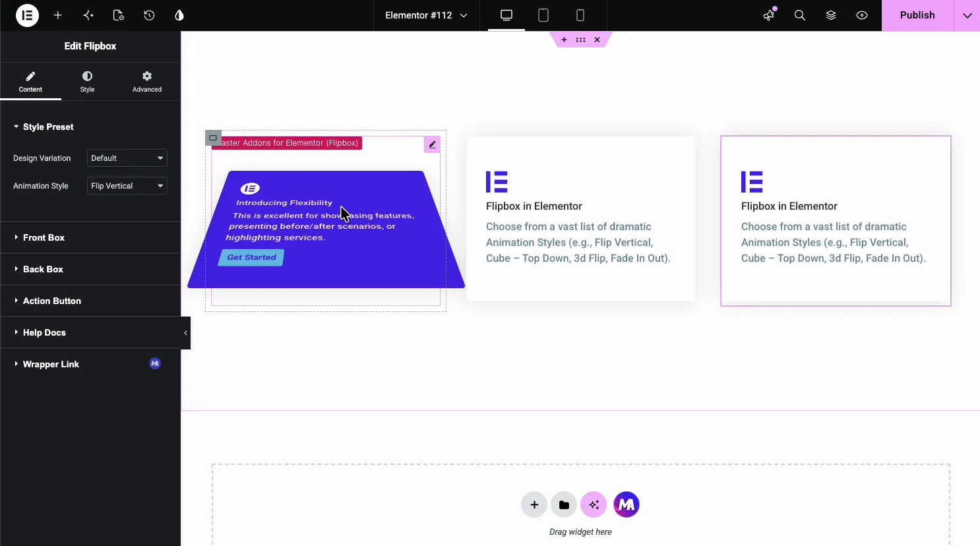Switch to Tablet responsive view

[x=543, y=15]
